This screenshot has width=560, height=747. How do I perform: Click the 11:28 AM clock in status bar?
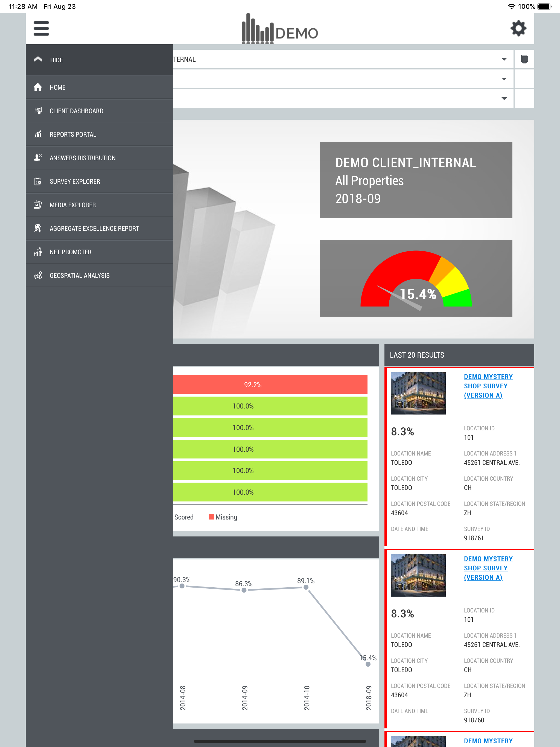click(x=23, y=6)
